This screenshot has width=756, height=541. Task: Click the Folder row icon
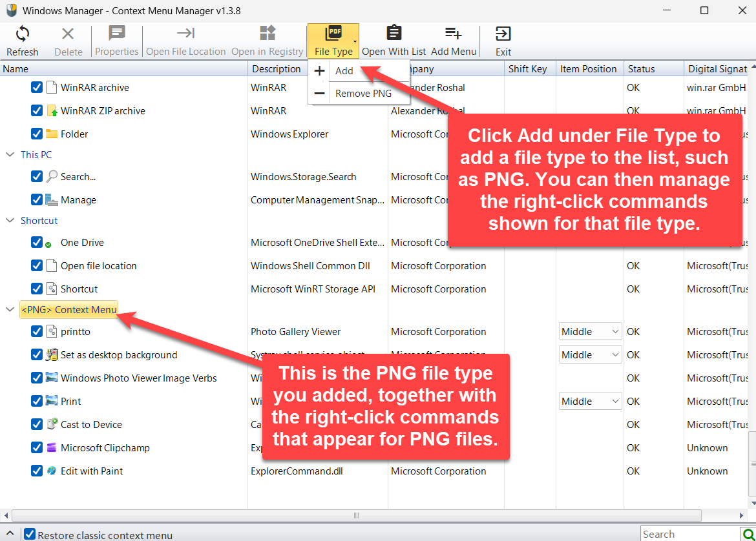pos(52,134)
